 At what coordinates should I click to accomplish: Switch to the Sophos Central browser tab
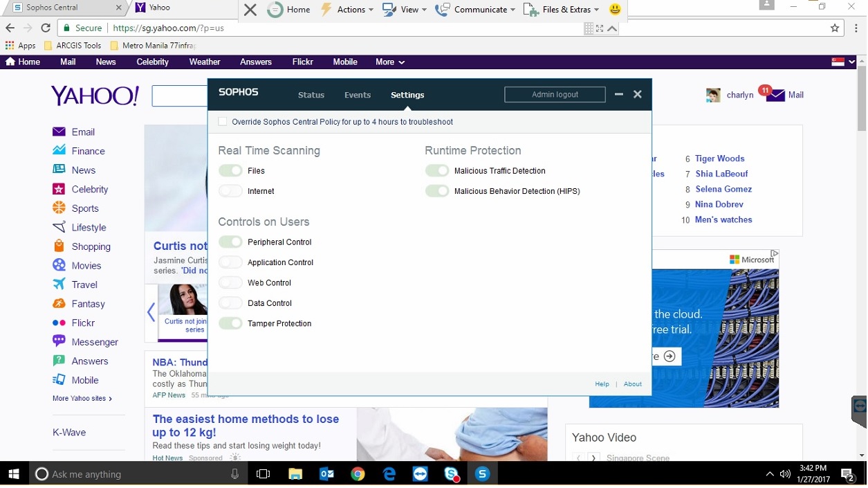[x=66, y=8]
